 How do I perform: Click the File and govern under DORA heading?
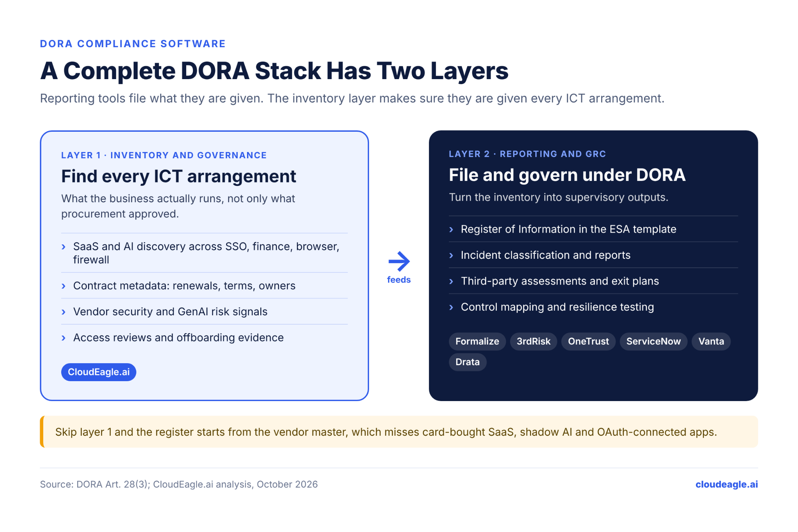tap(567, 175)
